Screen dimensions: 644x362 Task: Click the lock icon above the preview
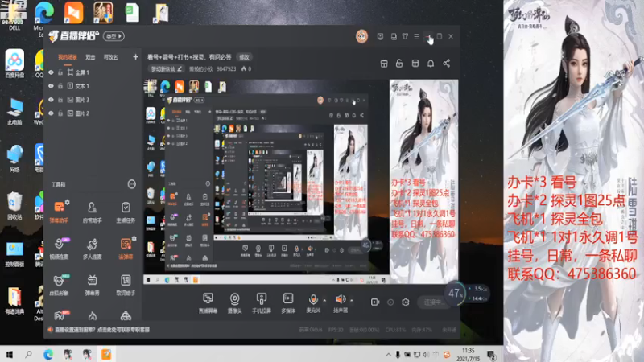point(398,64)
